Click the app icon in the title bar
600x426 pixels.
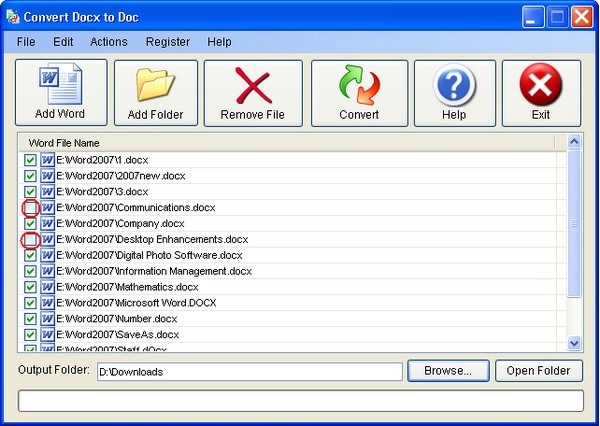click(x=12, y=15)
